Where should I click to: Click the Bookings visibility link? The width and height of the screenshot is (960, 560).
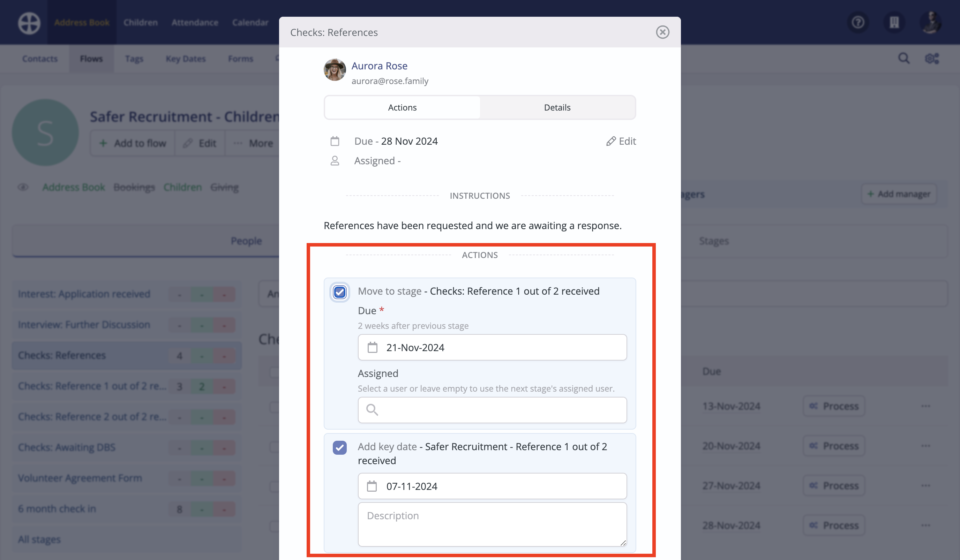[134, 187]
